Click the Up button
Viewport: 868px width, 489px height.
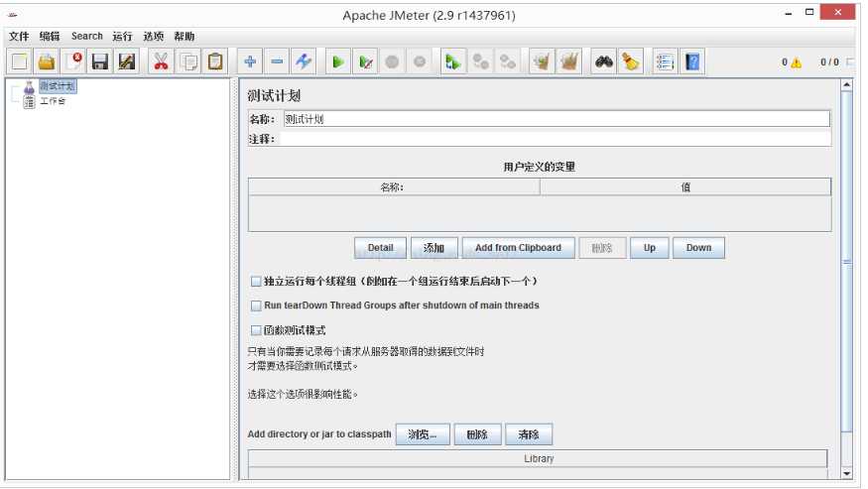pyautogui.click(x=650, y=248)
